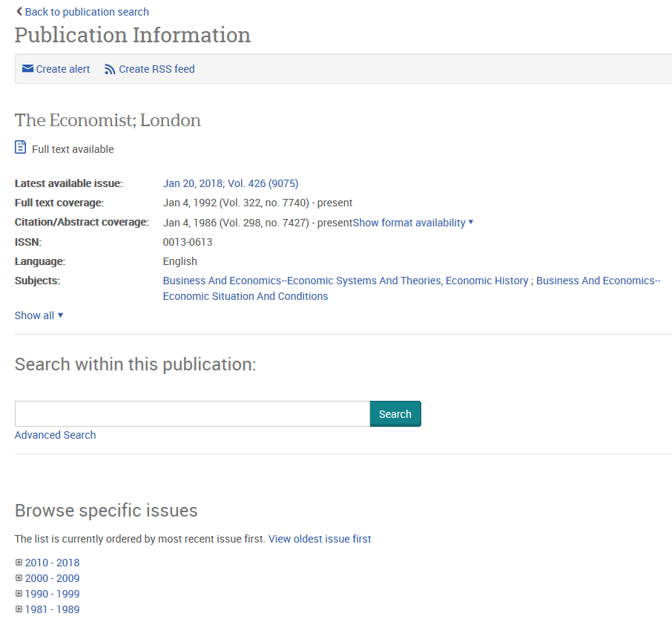Screen dimensions: 672x622
Task: Expand the 2010 - 2018 plus icon
Action: point(19,563)
